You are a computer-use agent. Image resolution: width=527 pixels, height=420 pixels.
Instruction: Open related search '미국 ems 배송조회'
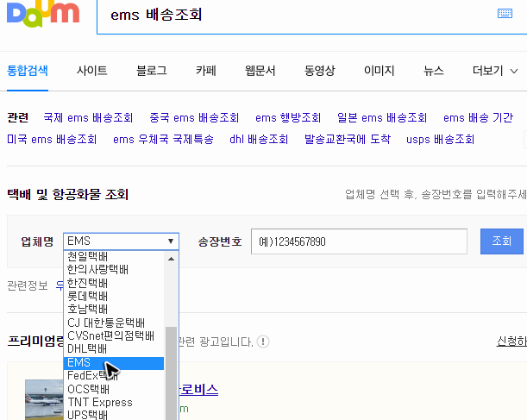(x=52, y=139)
